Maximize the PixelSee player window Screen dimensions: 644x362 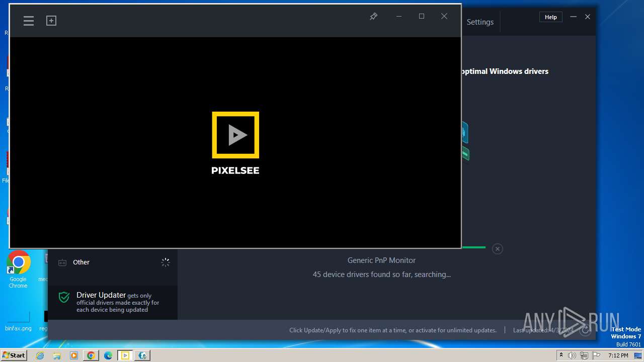point(422,17)
